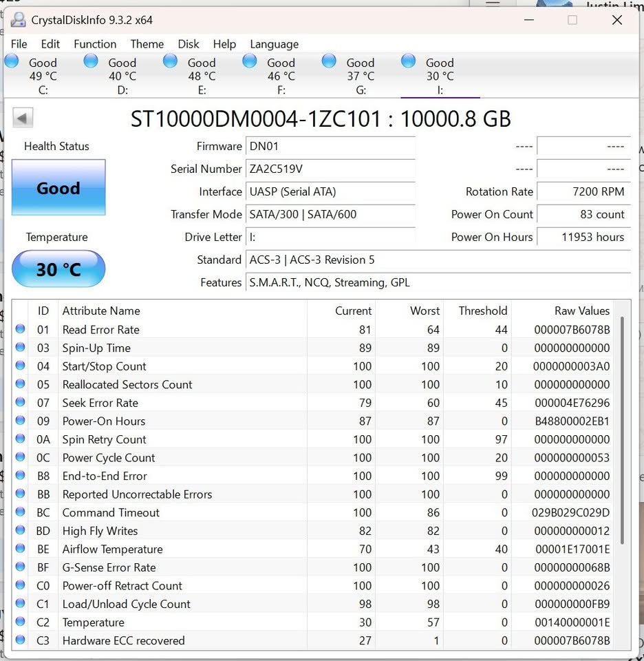
Task: Click the Power On Count field
Action: point(583,215)
